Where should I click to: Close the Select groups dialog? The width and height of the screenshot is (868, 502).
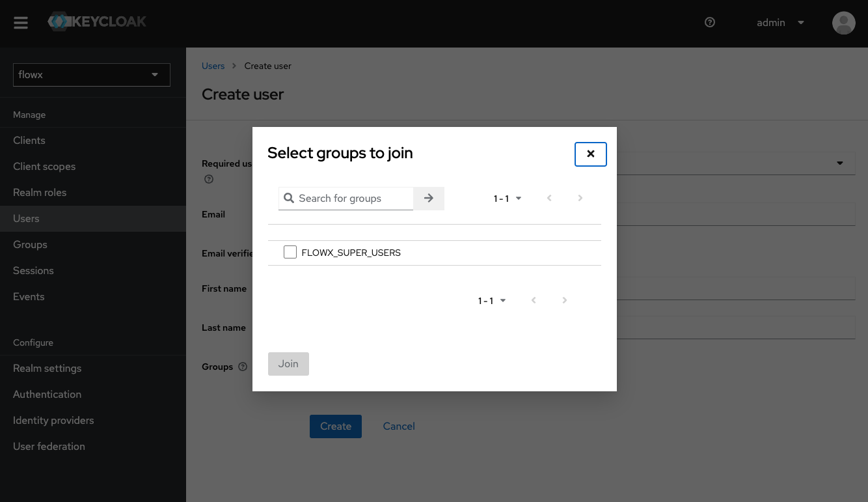[591, 154]
